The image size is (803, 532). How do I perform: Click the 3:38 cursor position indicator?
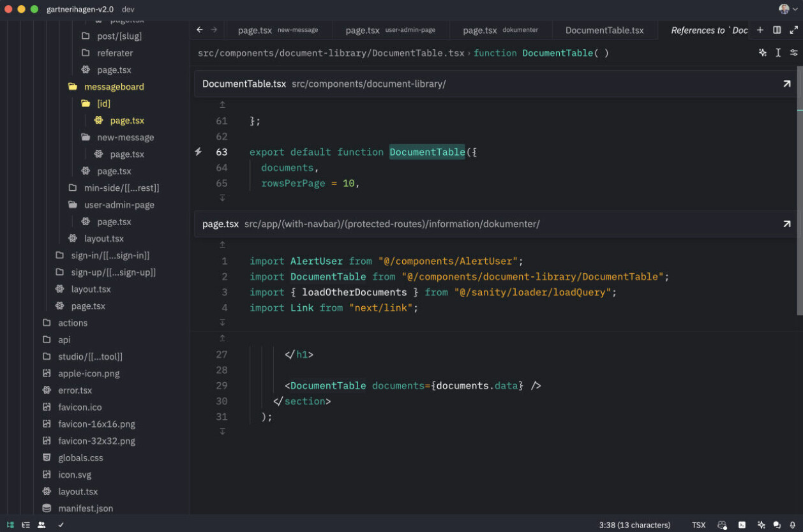[x=634, y=525]
